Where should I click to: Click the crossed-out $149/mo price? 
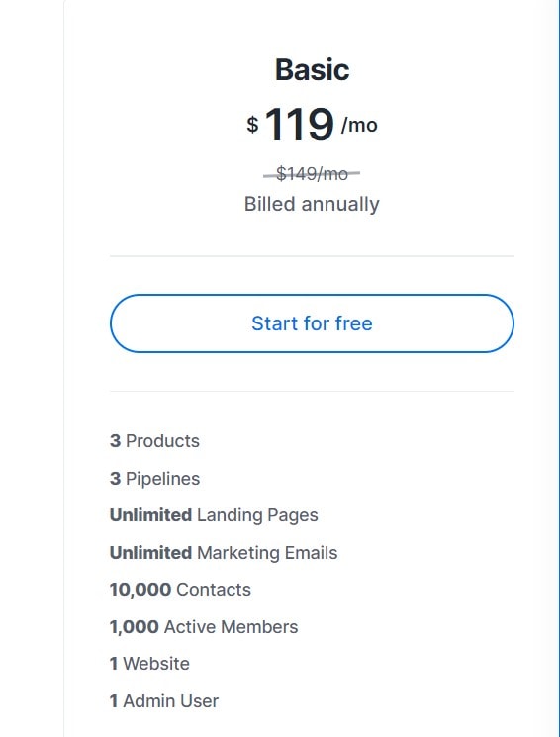click(x=312, y=174)
